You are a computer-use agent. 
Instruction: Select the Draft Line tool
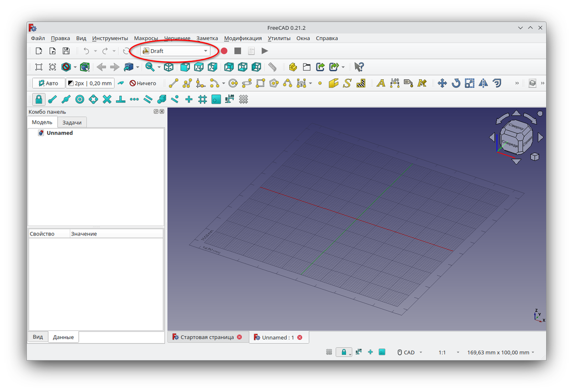(174, 83)
